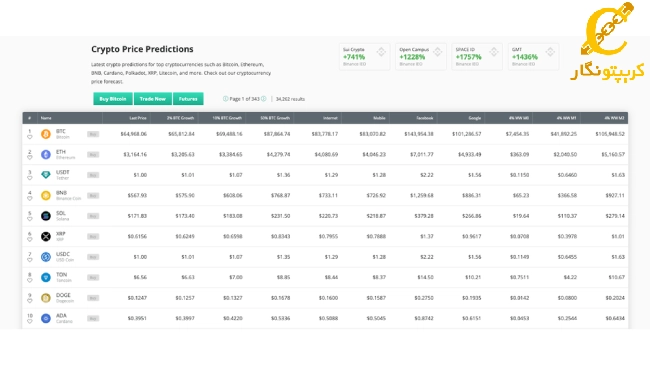650x365 pixels.
Task: Favorite ETH with the heart icon
Action: coord(29,158)
